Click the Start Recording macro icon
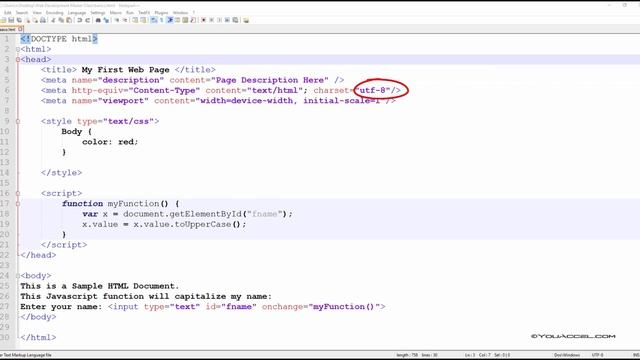 (204, 20)
